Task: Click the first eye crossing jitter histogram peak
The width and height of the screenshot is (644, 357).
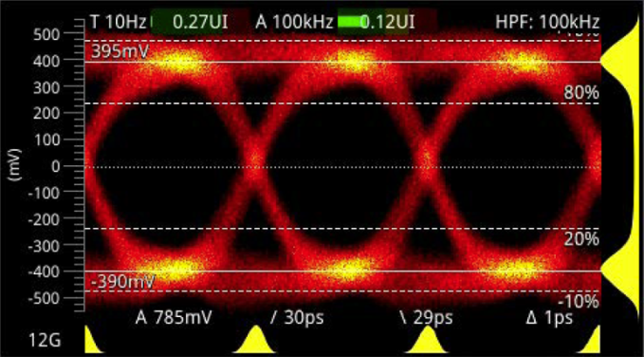Action: [x=256, y=340]
